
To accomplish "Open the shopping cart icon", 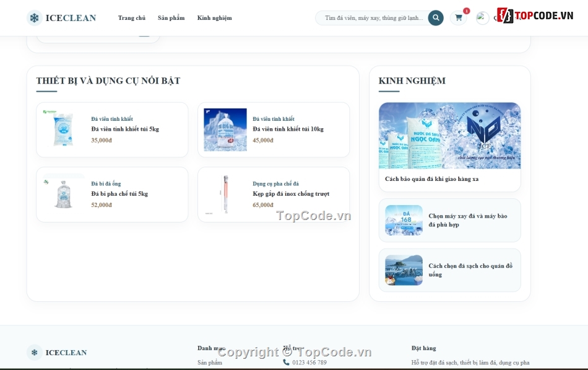I will point(458,17).
